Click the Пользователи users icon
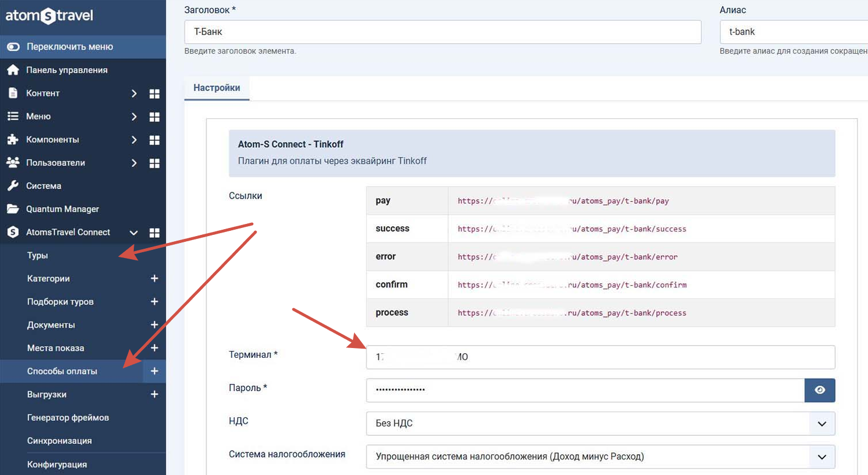Viewport: 868px width, 475px height. pyautogui.click(x=13, y=162)
